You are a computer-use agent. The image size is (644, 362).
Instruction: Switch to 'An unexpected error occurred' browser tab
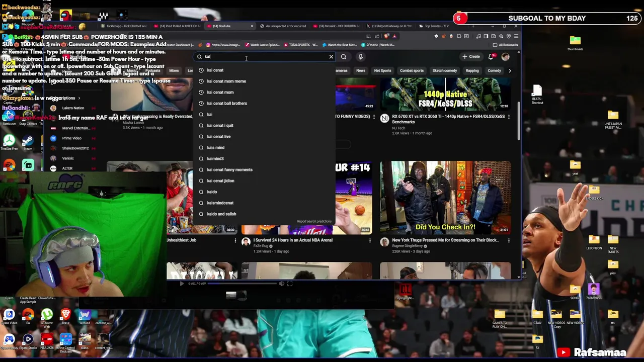coord(283,26)
